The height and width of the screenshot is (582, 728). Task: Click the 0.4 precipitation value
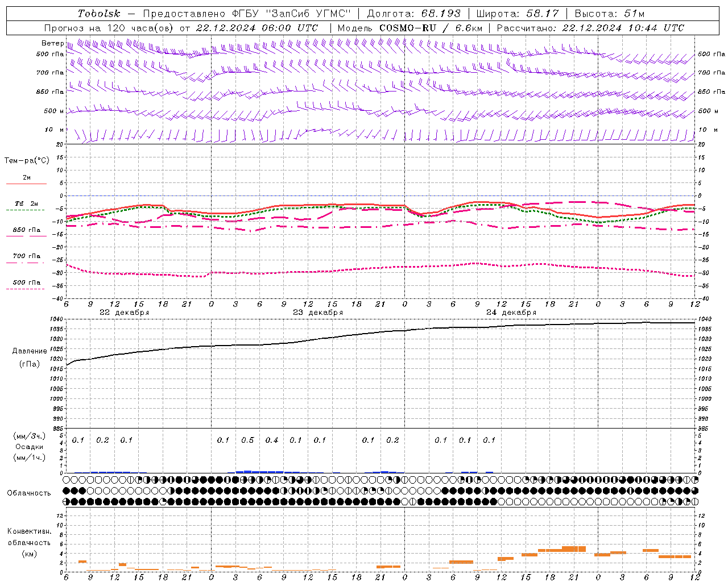[x=272, y=440]
